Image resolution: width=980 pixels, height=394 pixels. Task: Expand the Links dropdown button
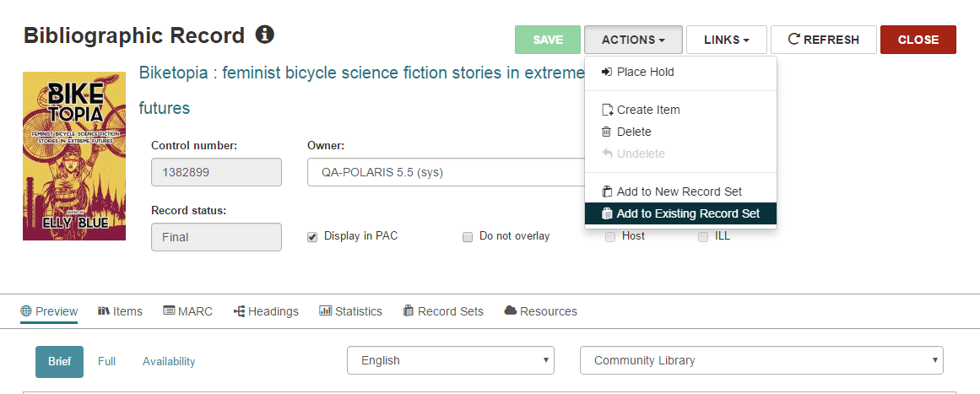(x=726, y=40)
